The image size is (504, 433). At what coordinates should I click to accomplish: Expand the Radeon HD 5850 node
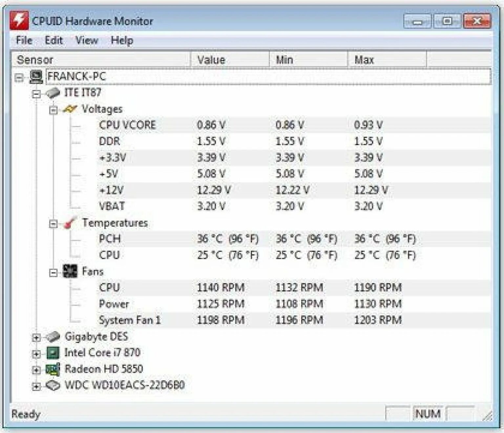coord(36,370)
